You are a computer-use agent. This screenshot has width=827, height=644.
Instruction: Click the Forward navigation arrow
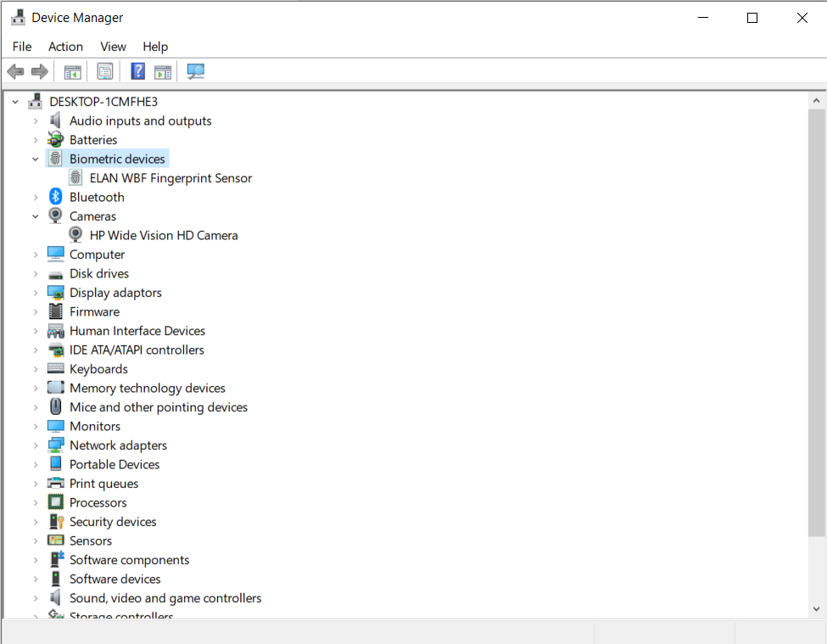(x=39, y=71)
